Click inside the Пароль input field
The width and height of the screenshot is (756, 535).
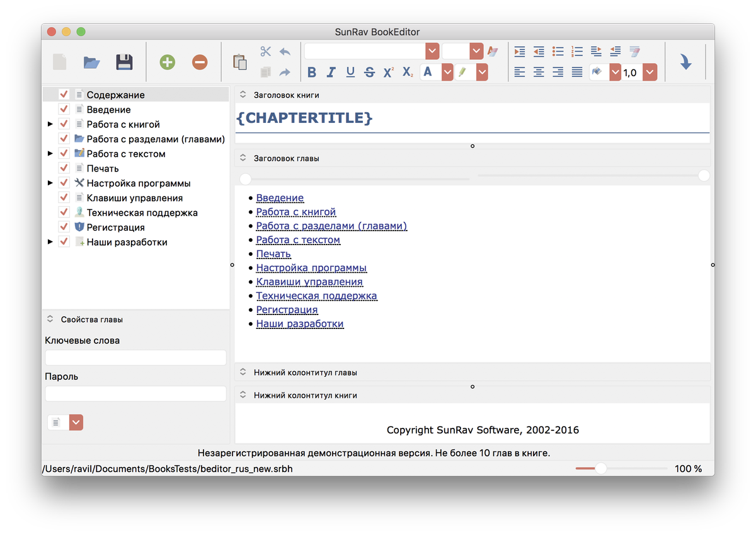coord(135,393)
